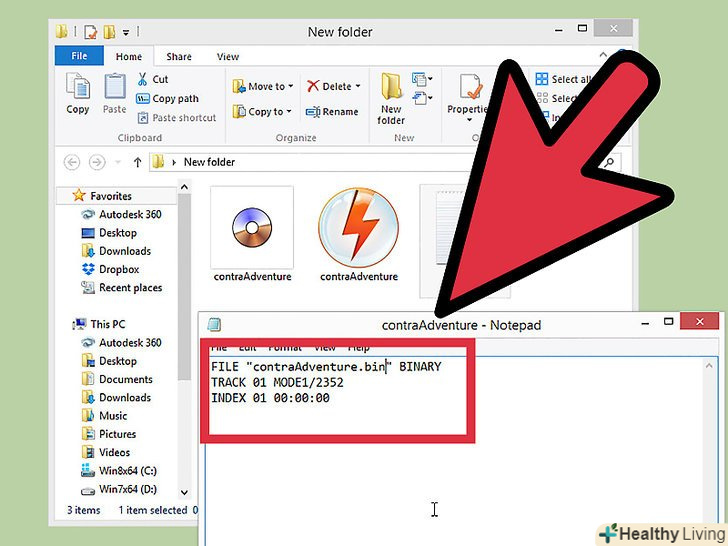Viewport: 728px width, 546px height.
Task: Click the New folder address bar path
Action: (x=209, y=162)
